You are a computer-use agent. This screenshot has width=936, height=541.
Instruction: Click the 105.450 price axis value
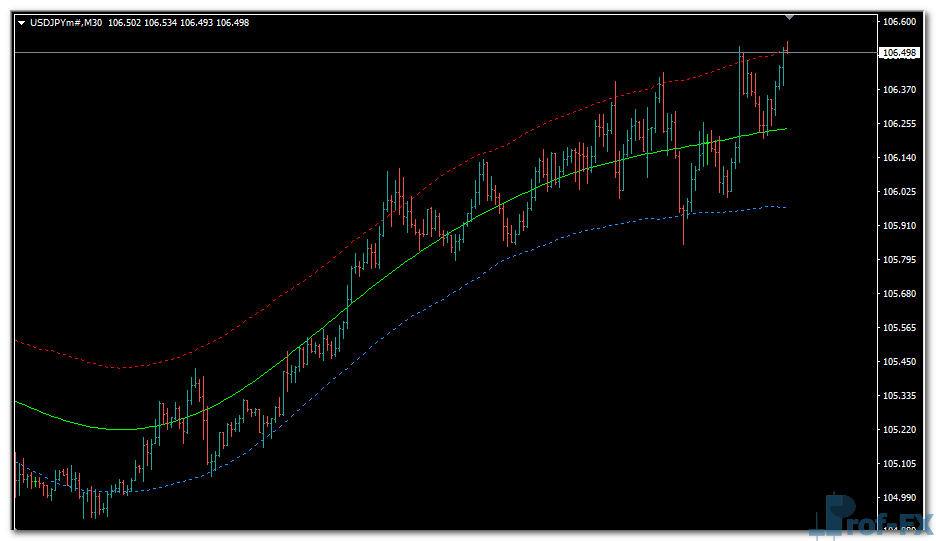point(899,362)
